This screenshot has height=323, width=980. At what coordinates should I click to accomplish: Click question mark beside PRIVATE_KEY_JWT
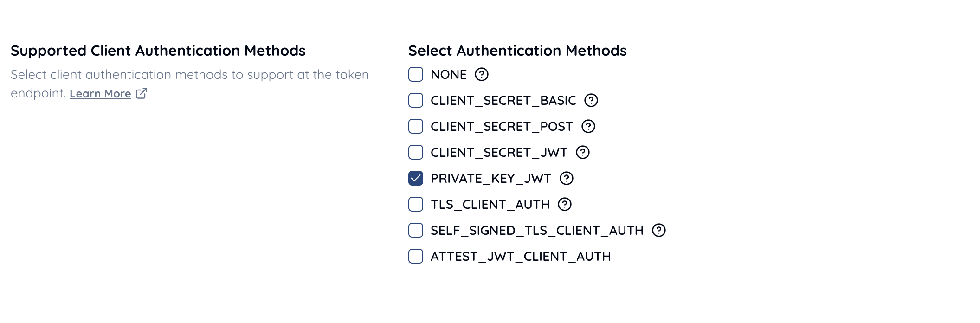pos(566,178)
